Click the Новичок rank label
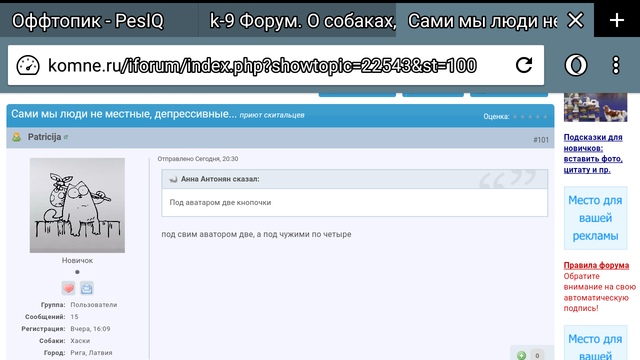 click(77, 260)
